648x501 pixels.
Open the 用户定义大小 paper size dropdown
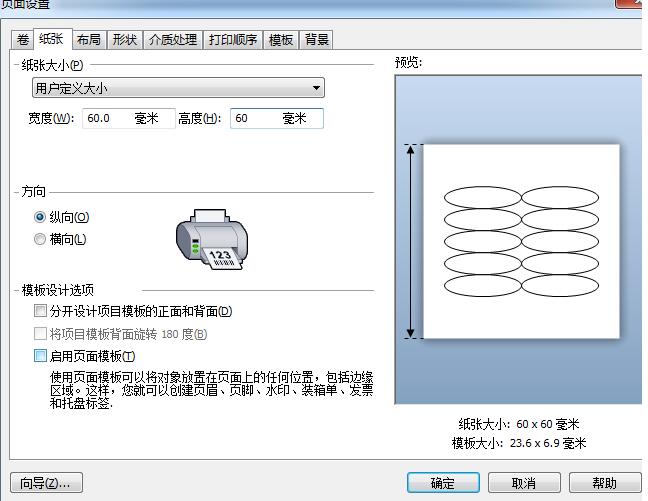pos(177,89)
